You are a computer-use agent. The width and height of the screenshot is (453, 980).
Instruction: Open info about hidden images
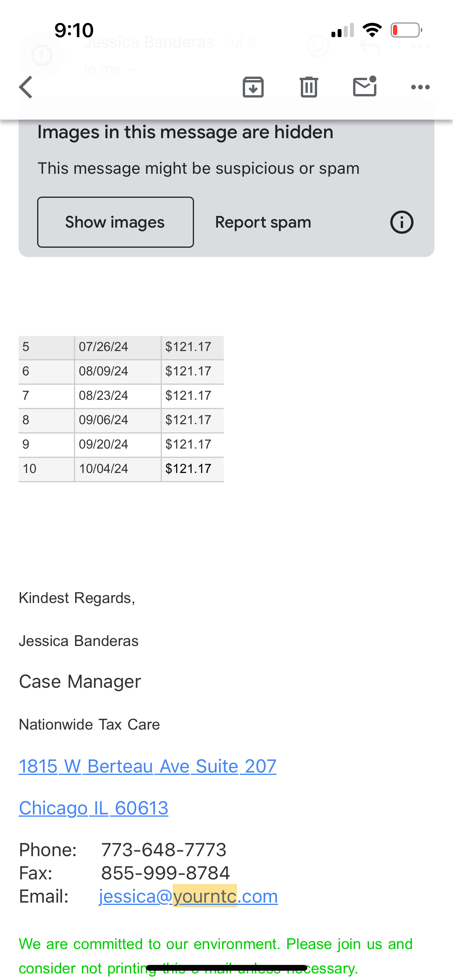tap(402, 223)
